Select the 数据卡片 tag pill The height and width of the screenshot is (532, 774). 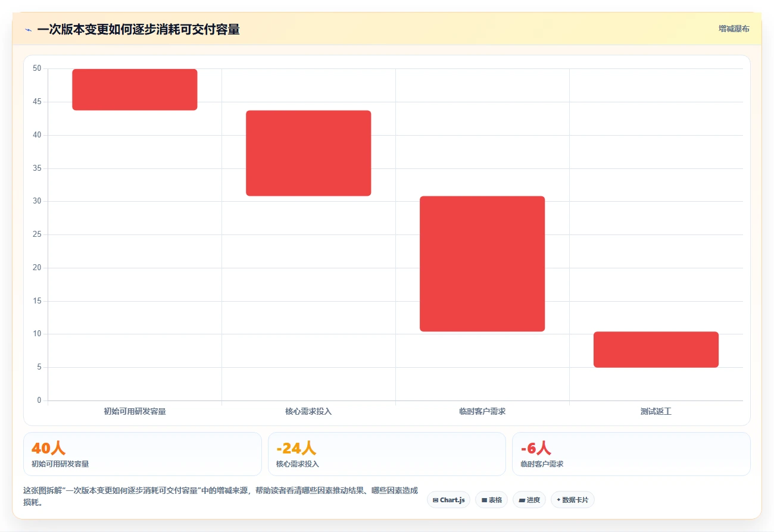point(572,500)
